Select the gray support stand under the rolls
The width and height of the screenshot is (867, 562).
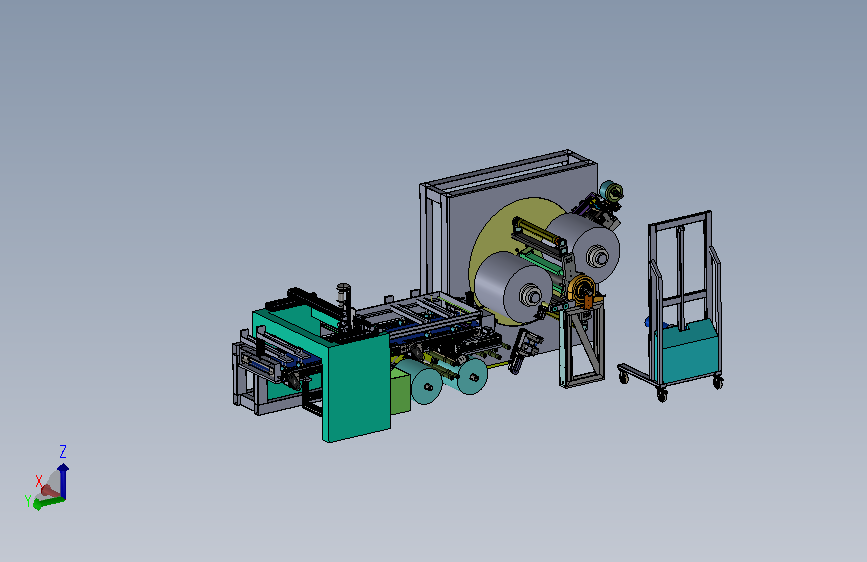click(582, 347)
